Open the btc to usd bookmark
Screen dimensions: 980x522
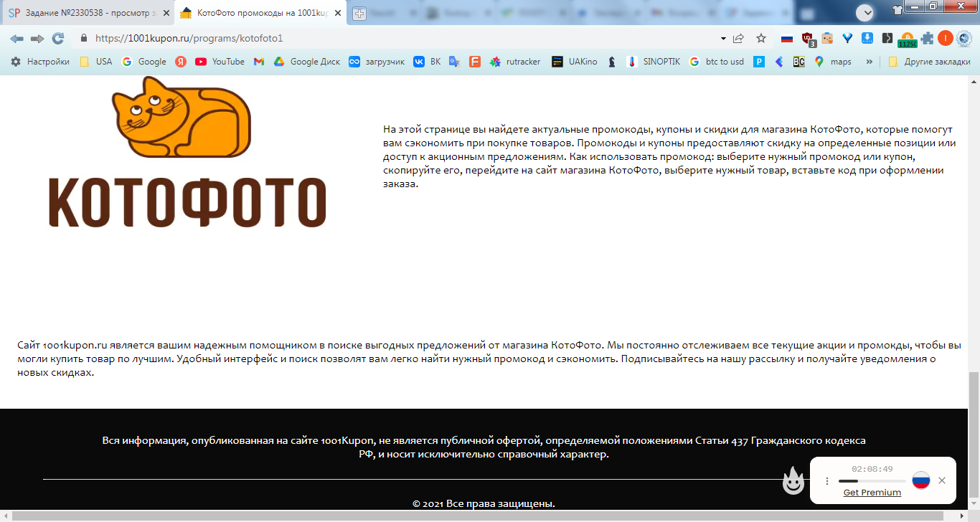pyautogui.click(x=717, y=62)
